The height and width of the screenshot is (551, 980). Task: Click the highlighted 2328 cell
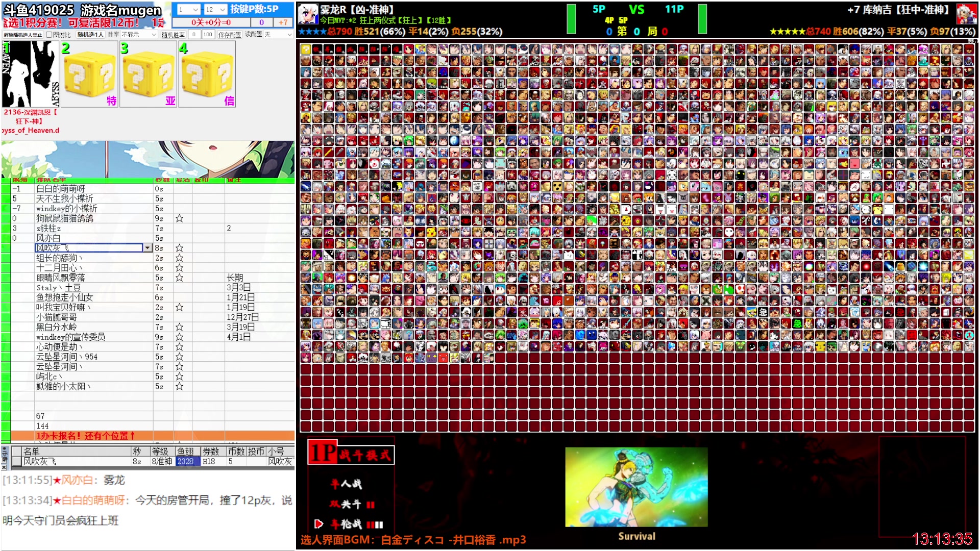click(187, 462)
